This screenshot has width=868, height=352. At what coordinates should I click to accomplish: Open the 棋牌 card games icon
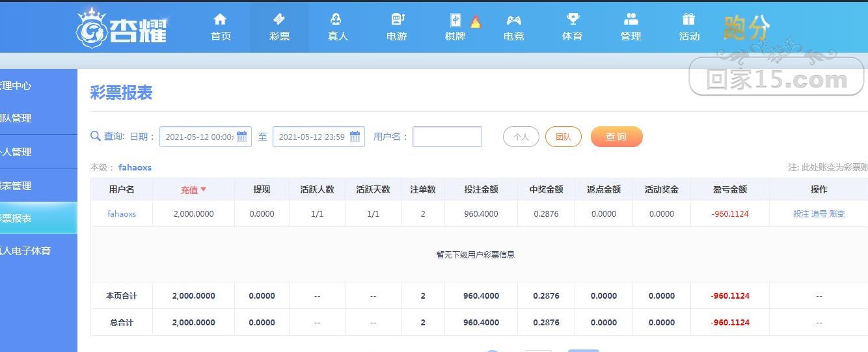[455, 20]
